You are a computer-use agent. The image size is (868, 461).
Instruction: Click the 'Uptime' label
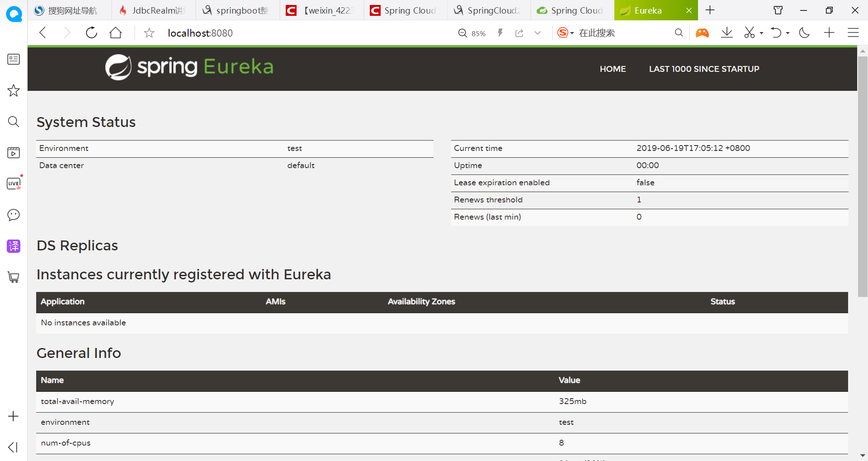click(468, 165)
